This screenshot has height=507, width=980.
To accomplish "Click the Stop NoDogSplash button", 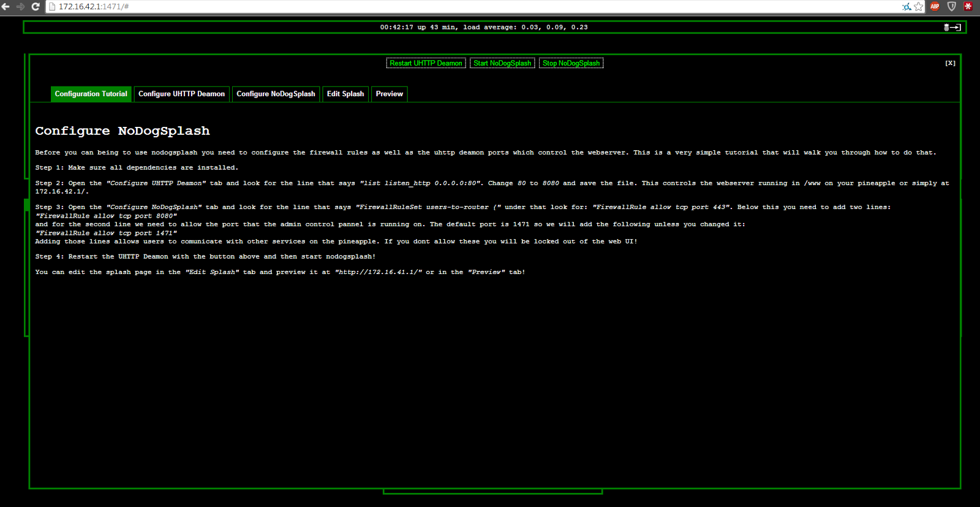I will (x=571, y=63).
